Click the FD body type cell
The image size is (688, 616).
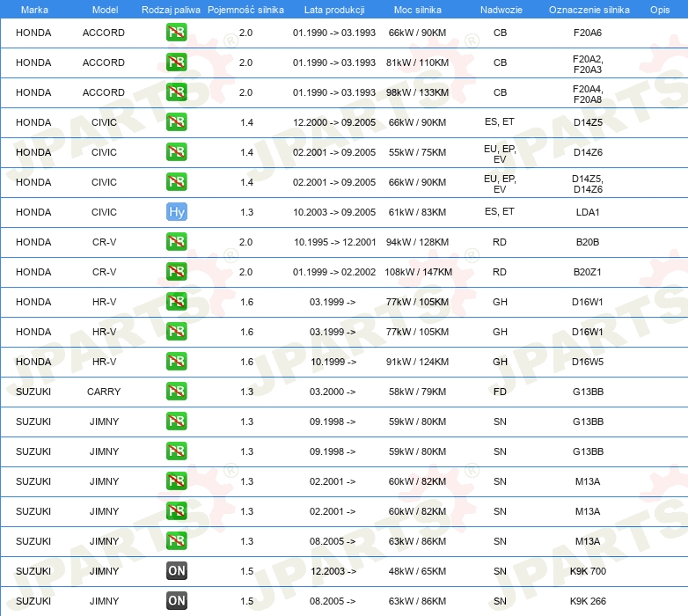click(x=500, y=392)
